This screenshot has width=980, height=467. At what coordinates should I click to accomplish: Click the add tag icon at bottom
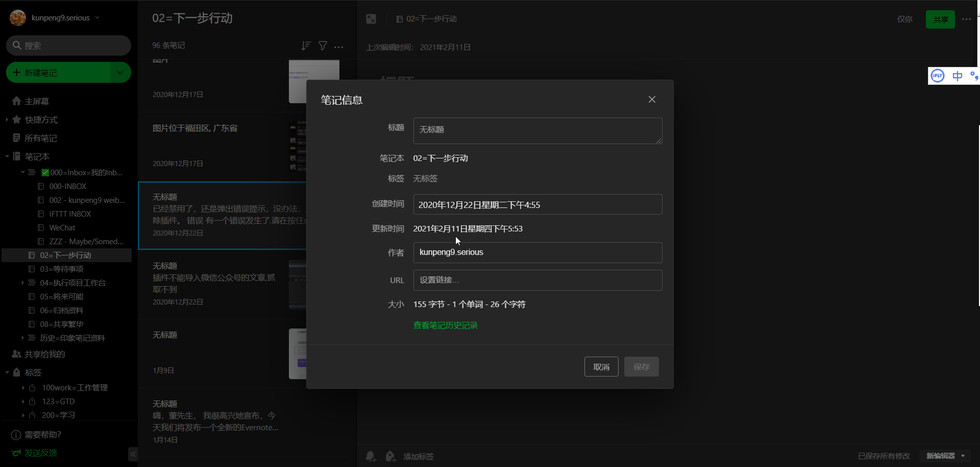coord(390,456)
